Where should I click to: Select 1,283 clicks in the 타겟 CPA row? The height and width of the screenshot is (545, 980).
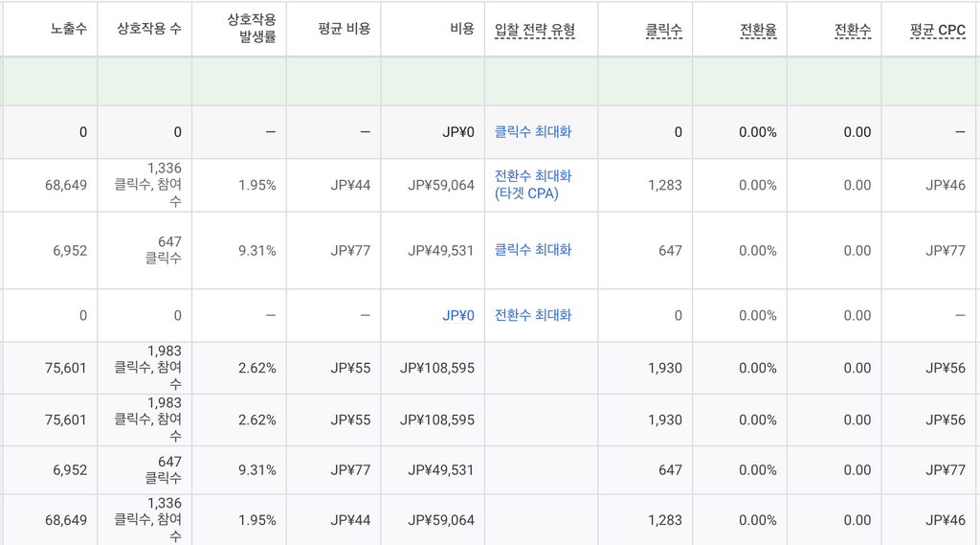[x=665, y=185]
